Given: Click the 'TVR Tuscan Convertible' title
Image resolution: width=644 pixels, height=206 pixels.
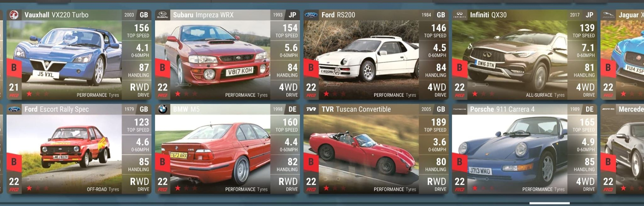Looking at the screenshot, I should pos(356,109).
